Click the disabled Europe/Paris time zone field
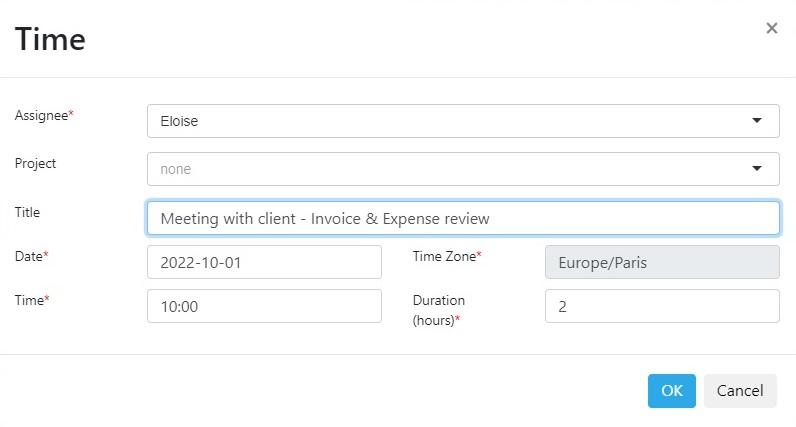 point(662,262)
